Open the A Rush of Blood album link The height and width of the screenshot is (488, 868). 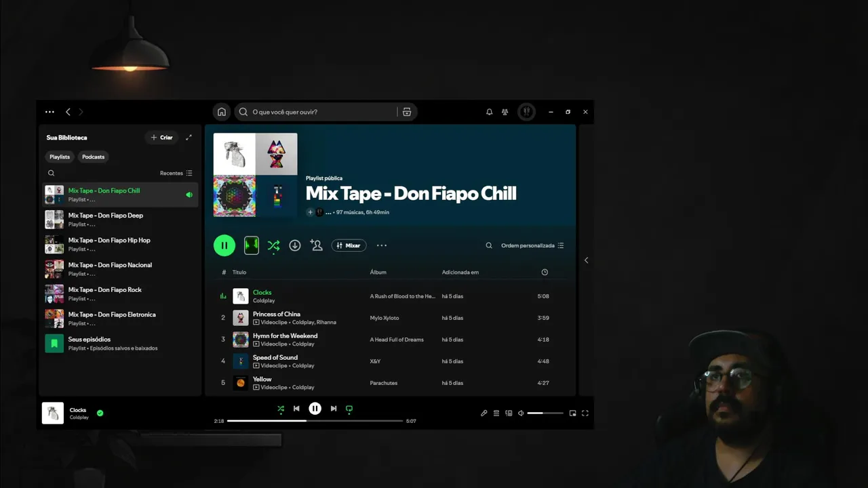(403, 296)
